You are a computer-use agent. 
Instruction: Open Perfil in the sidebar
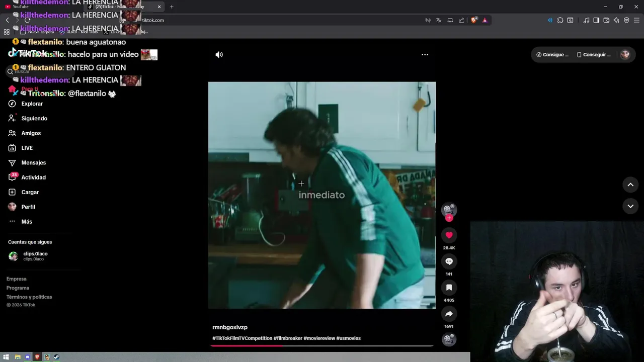(x=22, y=207)
